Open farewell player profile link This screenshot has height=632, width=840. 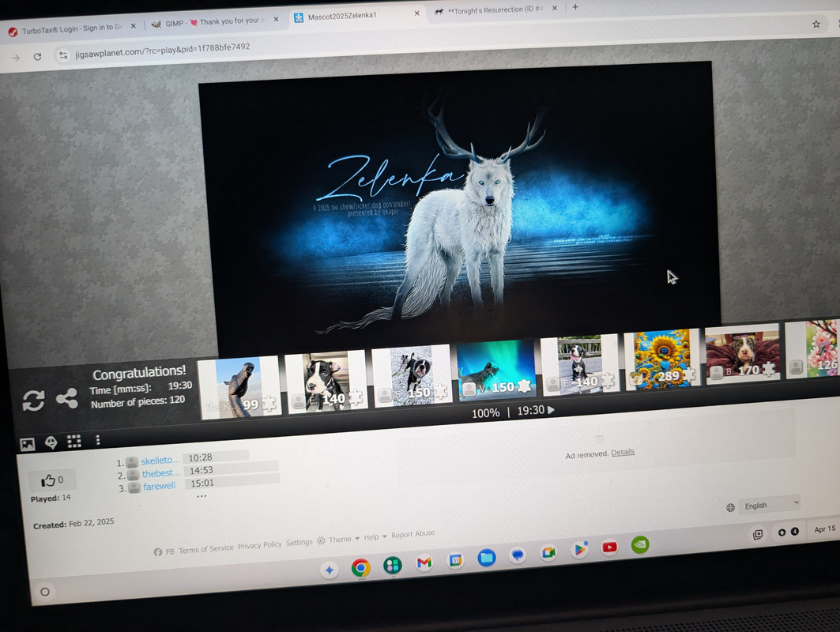tap(159, 487)
